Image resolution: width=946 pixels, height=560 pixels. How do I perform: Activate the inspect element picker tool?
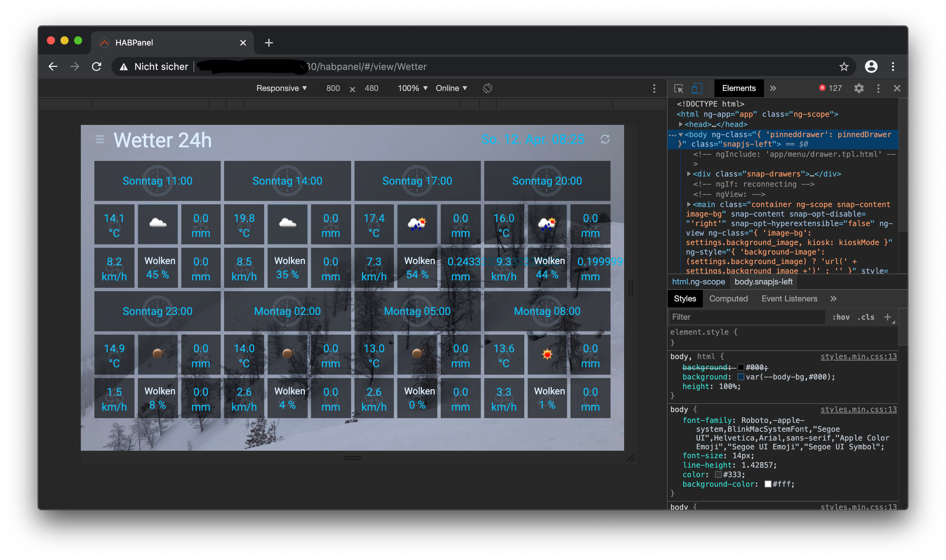click(678, 88)
